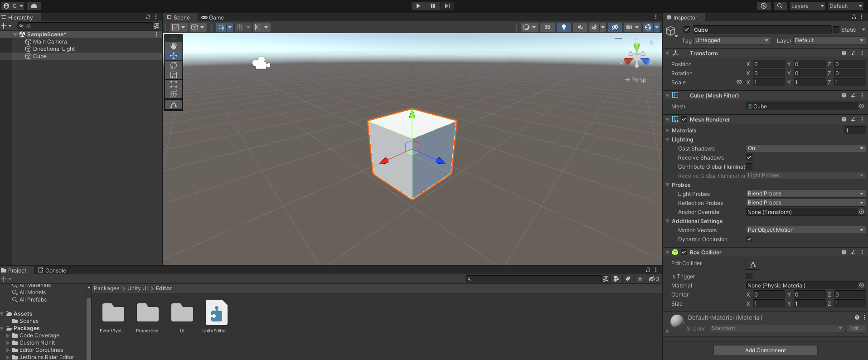868x360 pixels.
Task: Select the Move tool
Action: pos(174,56)
